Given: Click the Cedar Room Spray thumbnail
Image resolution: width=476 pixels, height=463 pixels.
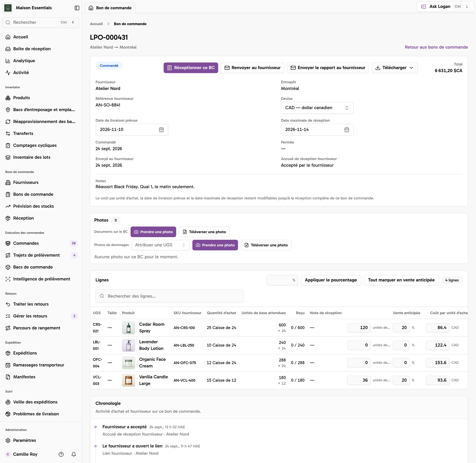Looking at the screenshot, I should click(129, 327).
